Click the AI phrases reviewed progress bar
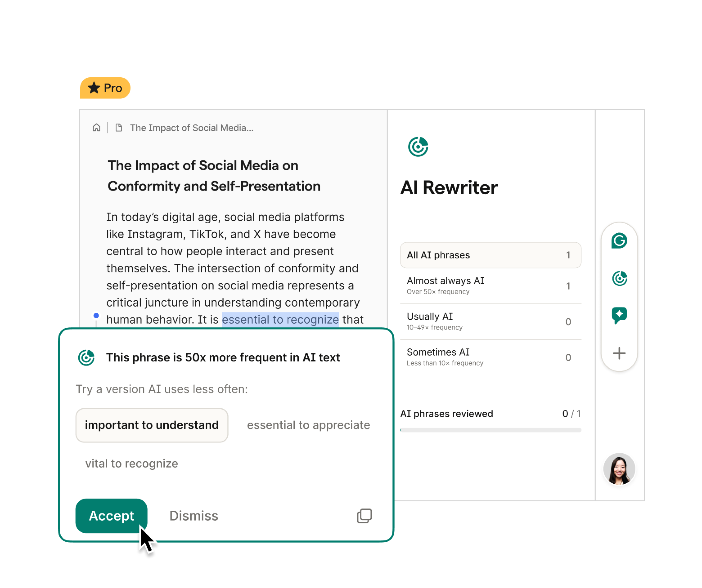702x588 pixels. pos(490,430)
